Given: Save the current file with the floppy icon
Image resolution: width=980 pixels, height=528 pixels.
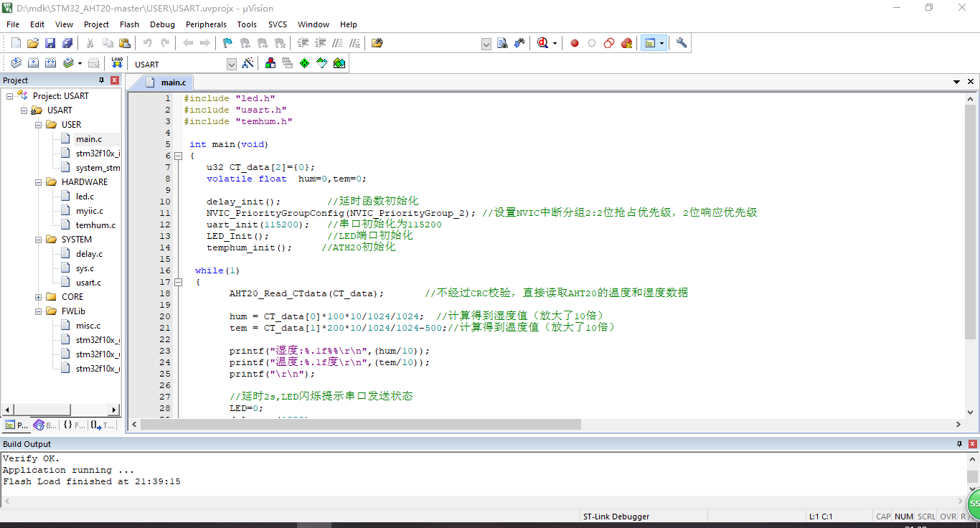Looking at the screenshot, I should pos(50,43).
